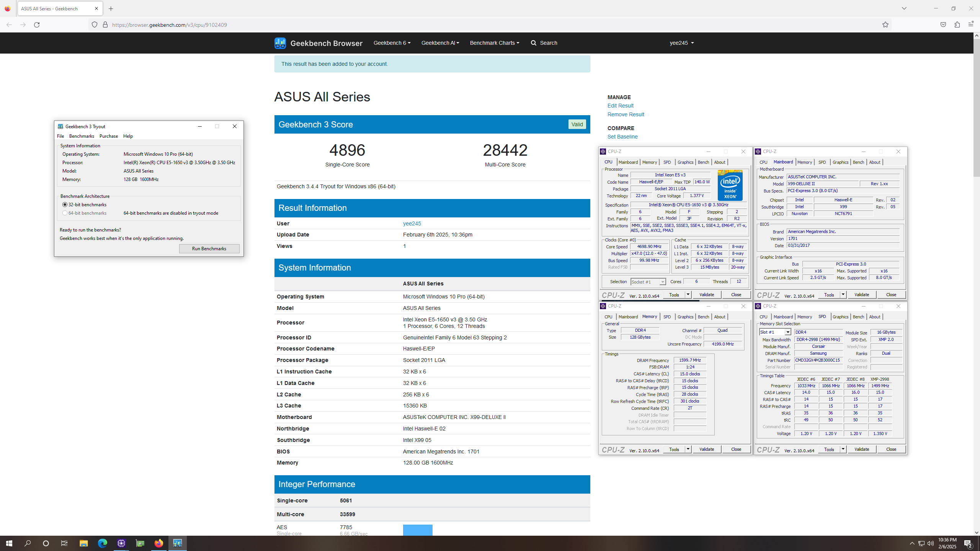Expand the Benchmark Charts dropdown menu
This screenshot has height=551, width=980.
pos(495,43)
